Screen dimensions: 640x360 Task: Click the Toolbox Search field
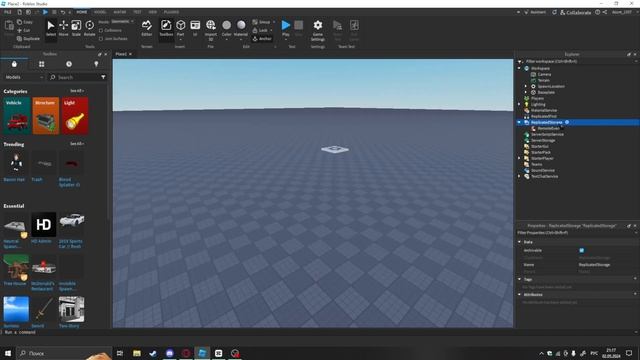click(73, 77)
